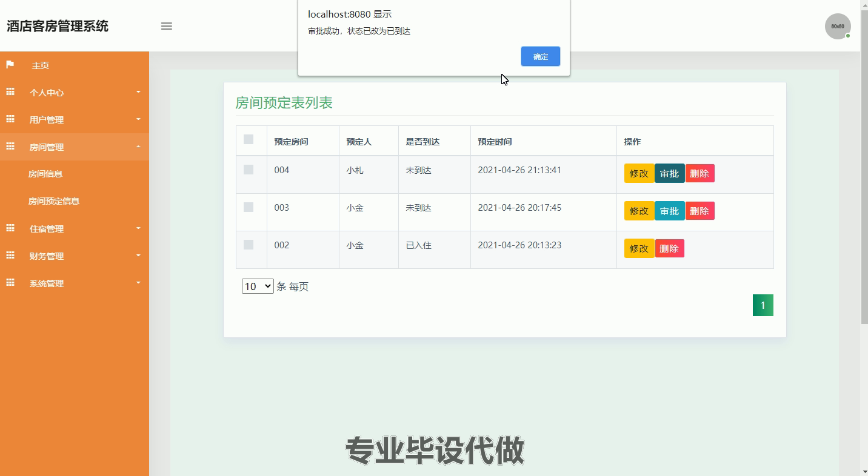Image resolution: width=868 pixels, height=476 pixels.
Task: Click 修改 for room 004
Action: tap(639, 173)
